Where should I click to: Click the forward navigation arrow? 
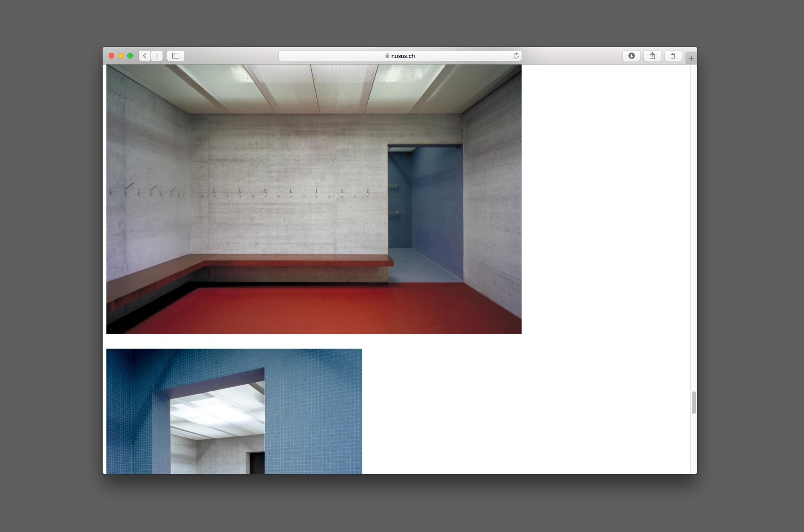click(157, 56)
